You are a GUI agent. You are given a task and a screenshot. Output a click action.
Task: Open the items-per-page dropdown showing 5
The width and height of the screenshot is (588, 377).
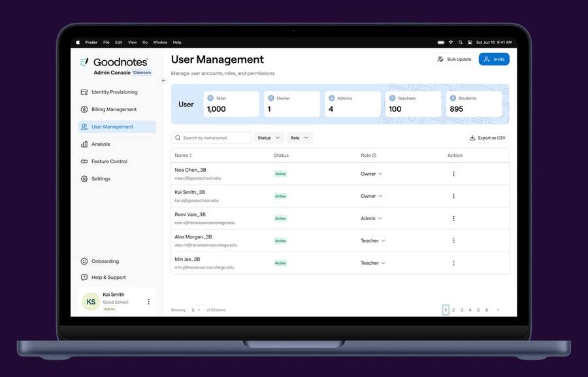(195, 310)
